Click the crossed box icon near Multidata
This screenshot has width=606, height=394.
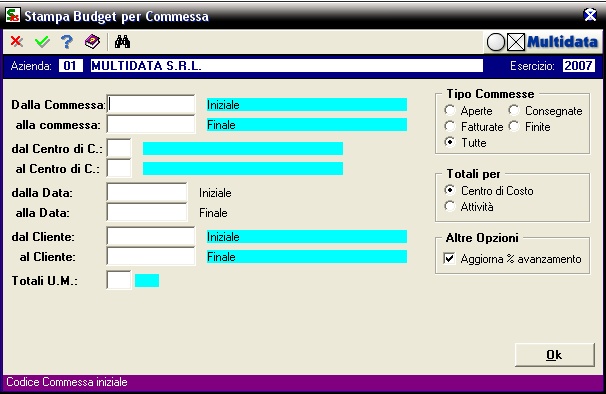pos(516,42)
